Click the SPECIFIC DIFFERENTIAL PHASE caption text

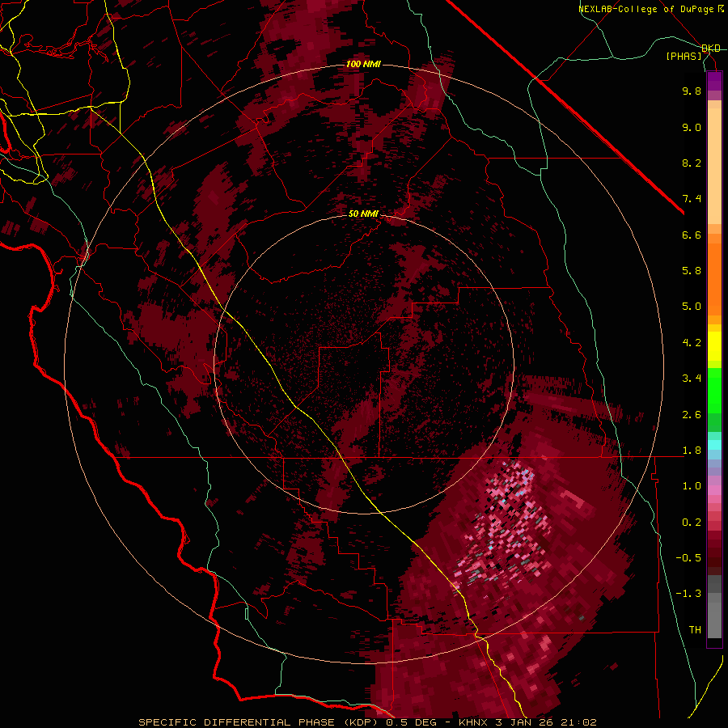point(237,722)
